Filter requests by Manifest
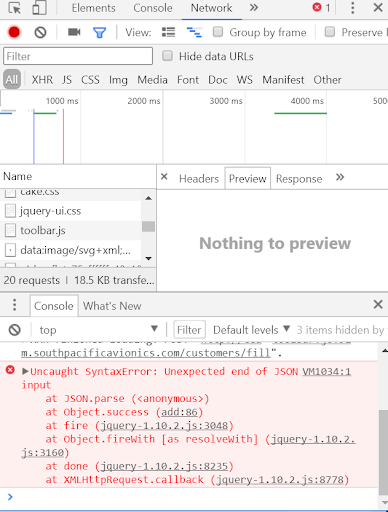The width and height of the screenshot is (388, 512). tap(283, 80)
